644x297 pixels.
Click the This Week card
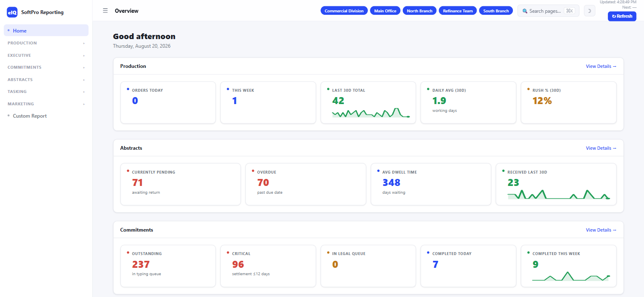(x=268, y=102)
